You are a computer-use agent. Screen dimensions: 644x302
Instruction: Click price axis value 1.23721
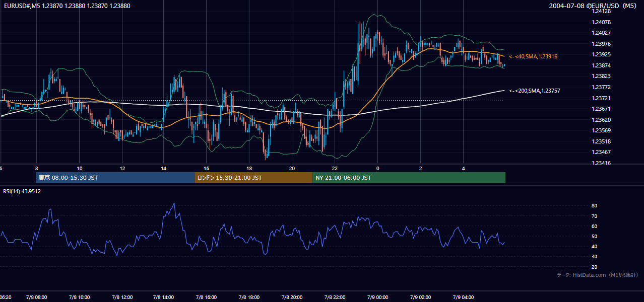601,98
